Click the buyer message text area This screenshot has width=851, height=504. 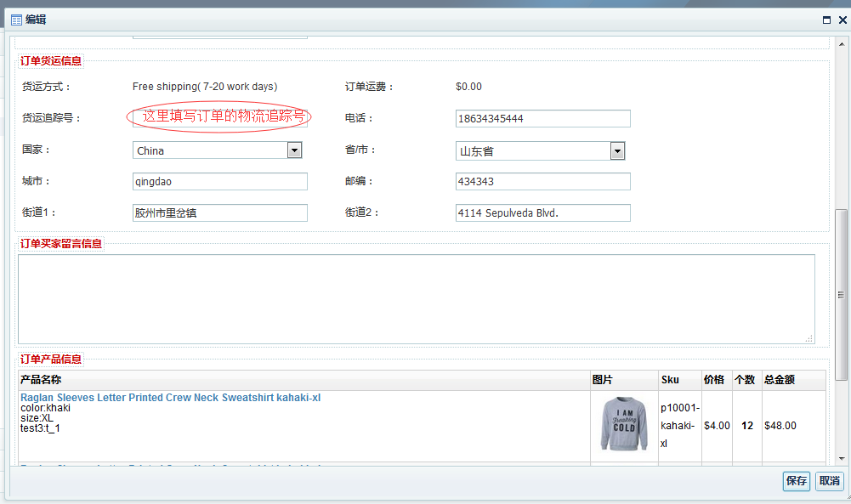417,299
